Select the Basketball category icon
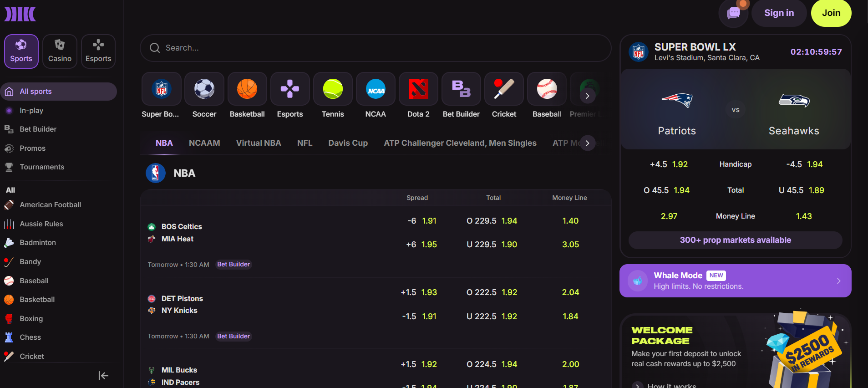 point(247,89)
